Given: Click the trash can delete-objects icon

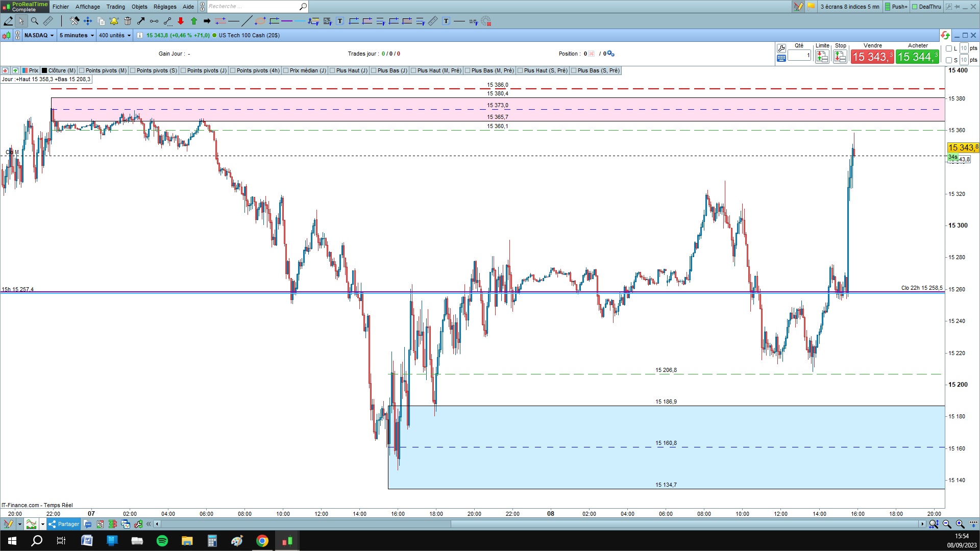Looking at the screenshot, I should coord(128,21).
